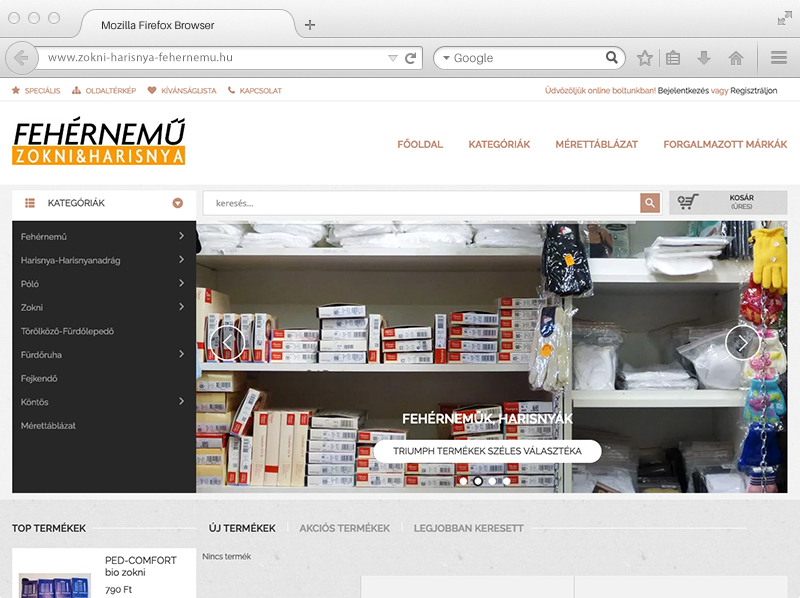Click the Bejelentkezés login link

point(683,90)
